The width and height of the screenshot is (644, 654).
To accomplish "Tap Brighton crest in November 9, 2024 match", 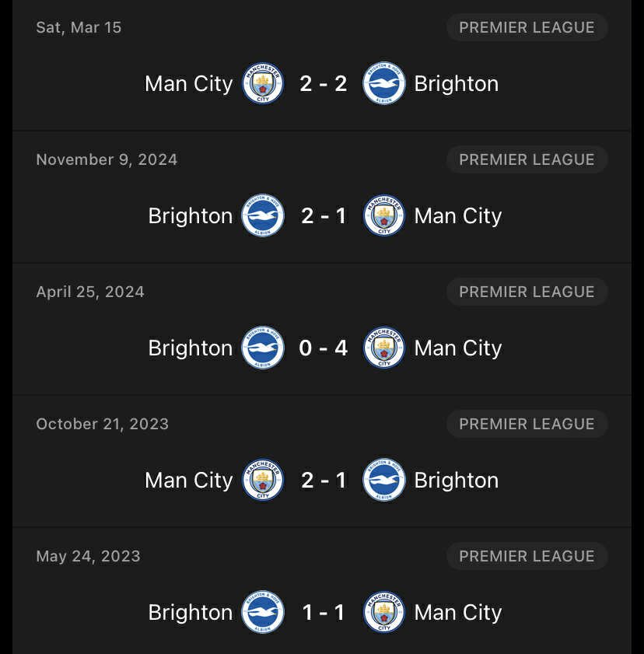I will [263, 216].
